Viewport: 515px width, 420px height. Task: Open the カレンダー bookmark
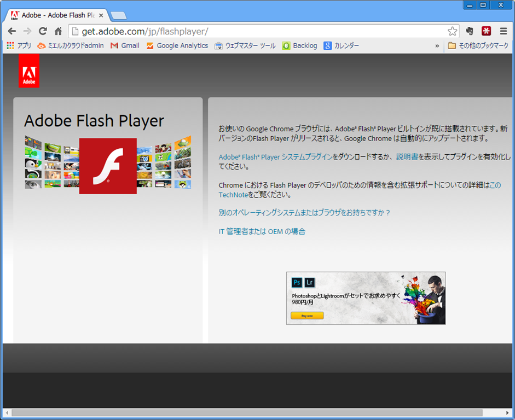[342, 45]
